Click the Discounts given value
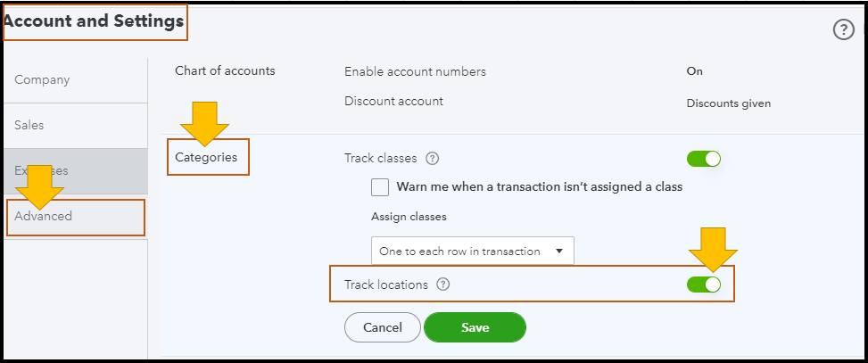This screenshot has height=363, width=868. [728, 103]
